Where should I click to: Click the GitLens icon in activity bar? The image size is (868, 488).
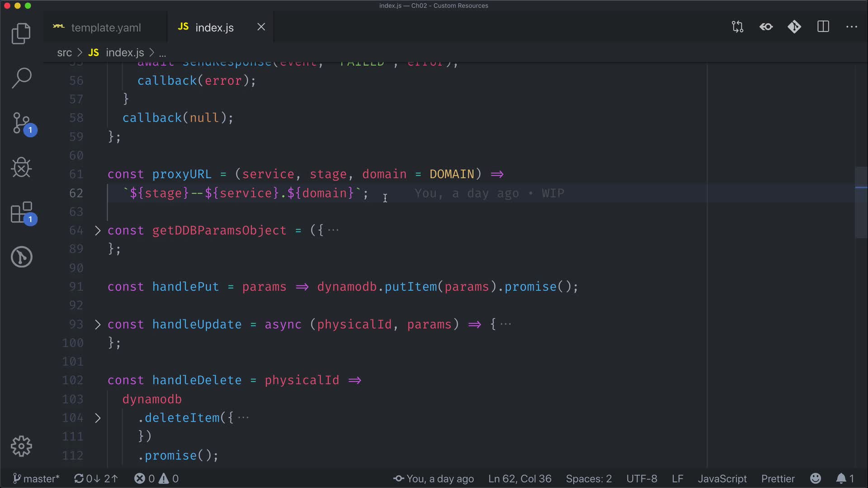point(21,257)
